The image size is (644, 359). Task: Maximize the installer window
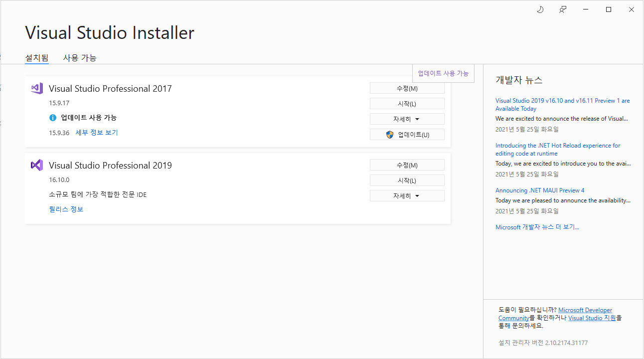609,9
